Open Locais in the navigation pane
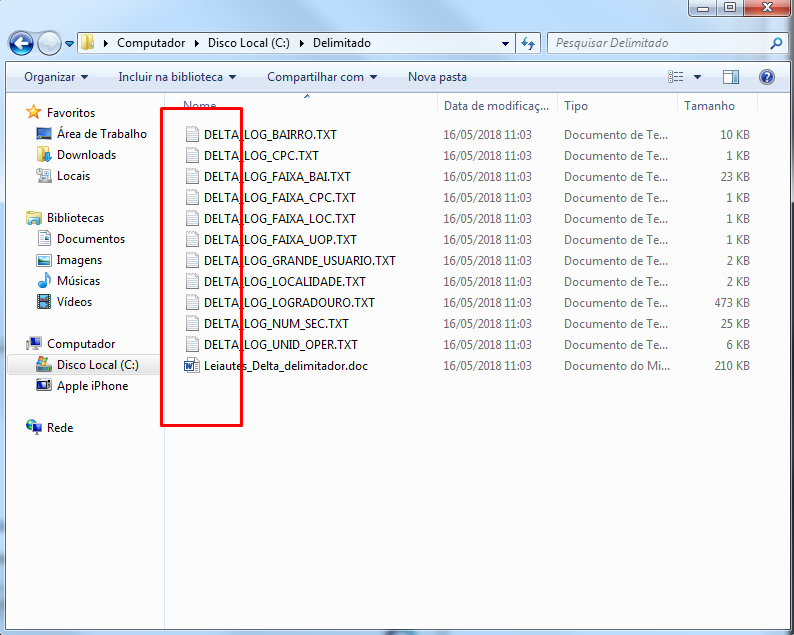 point(73,176)
